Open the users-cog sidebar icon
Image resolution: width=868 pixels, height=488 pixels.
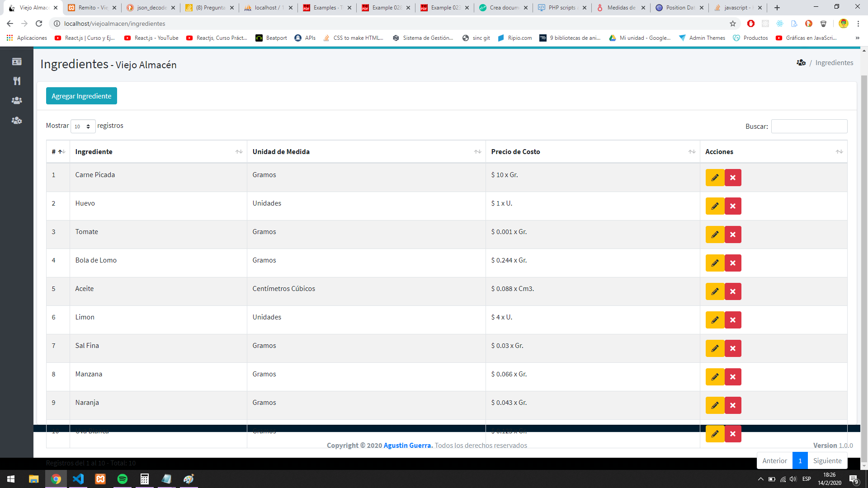[x=17, y=120]
